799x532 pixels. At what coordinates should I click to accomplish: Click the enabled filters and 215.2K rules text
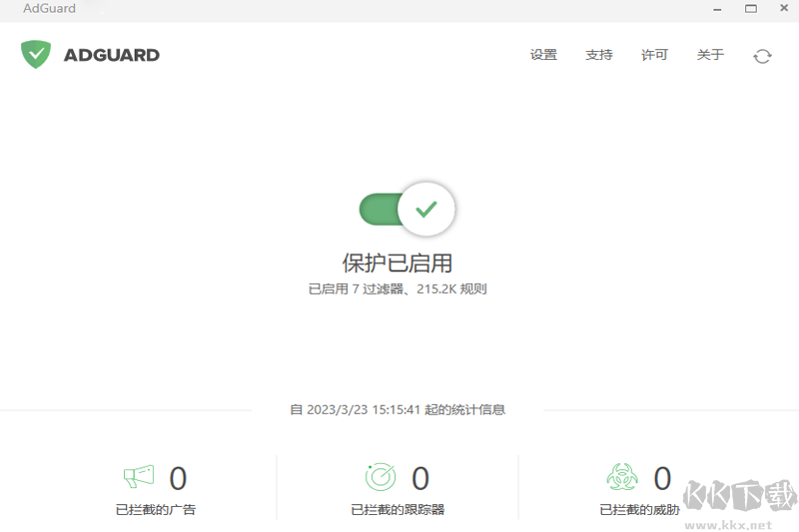pyautogui.click(x=398, y=289)
